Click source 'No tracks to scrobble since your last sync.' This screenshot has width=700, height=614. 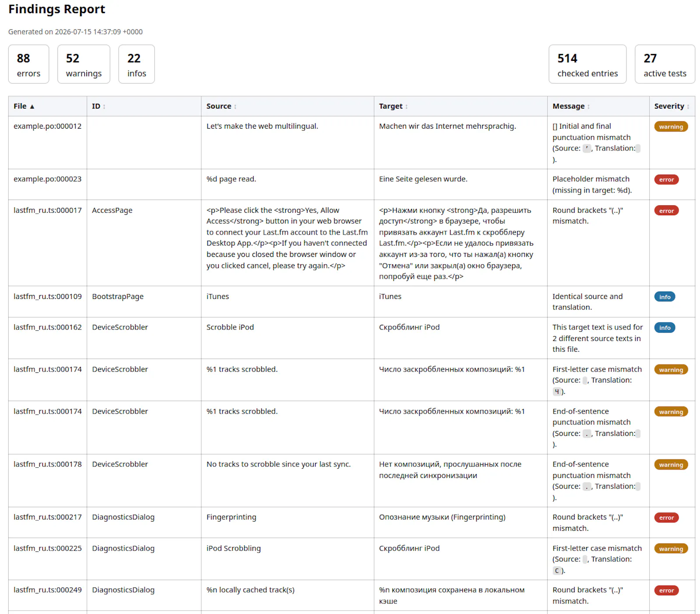point(278,464)
